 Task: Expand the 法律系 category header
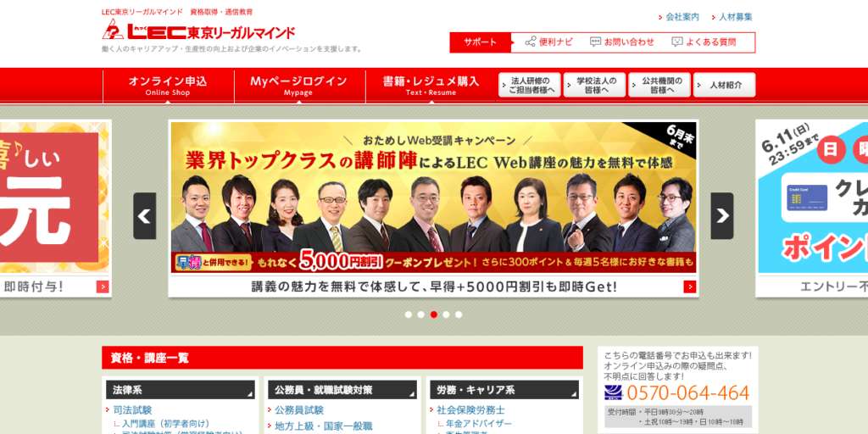[181, 390]
